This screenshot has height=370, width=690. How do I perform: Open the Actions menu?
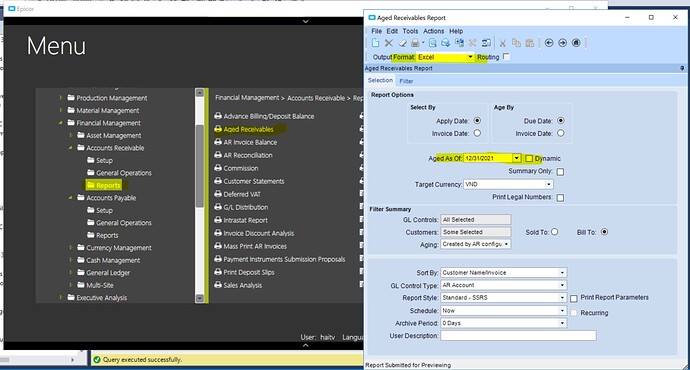(x=433, y=31)
